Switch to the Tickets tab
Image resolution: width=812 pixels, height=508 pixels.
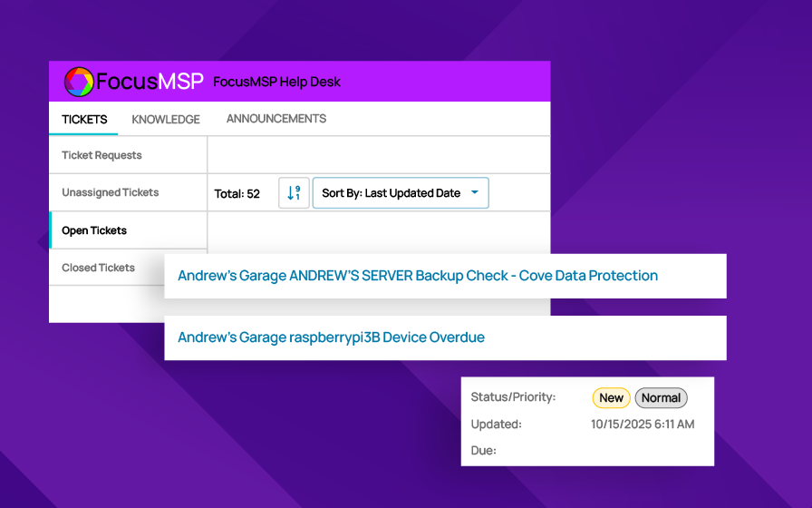click(x=84, y=119)
